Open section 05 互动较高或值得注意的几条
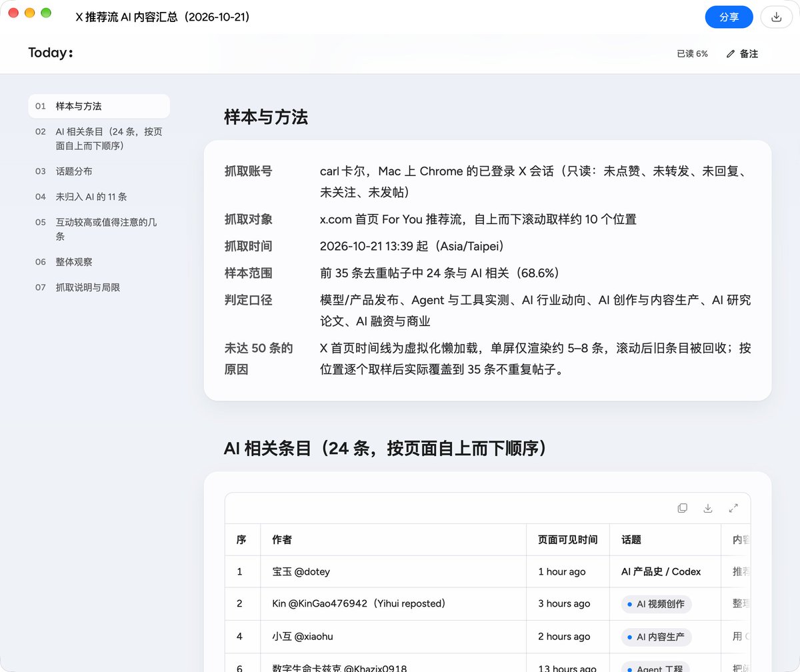800x672 pixels. point(99,229)
